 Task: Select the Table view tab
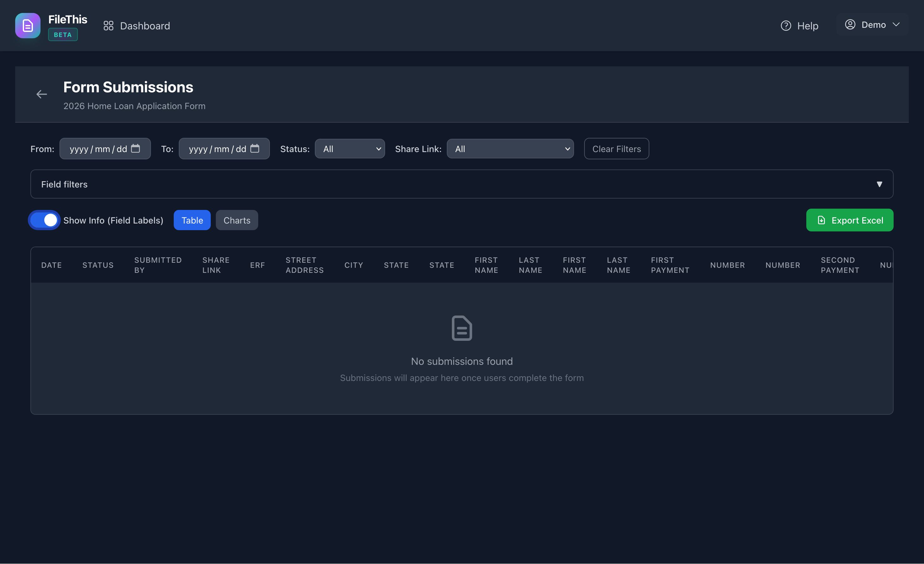point(192,220)
